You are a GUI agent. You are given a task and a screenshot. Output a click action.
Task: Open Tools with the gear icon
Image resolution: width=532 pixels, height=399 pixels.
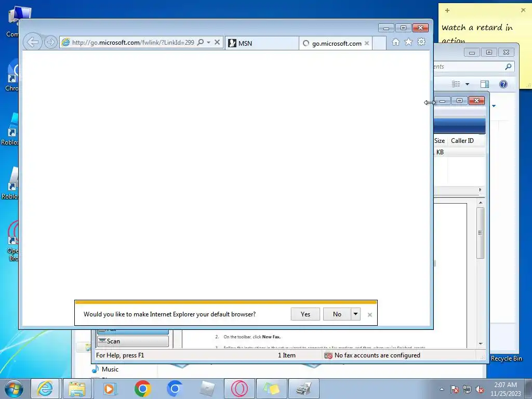[x=421, y=42]
